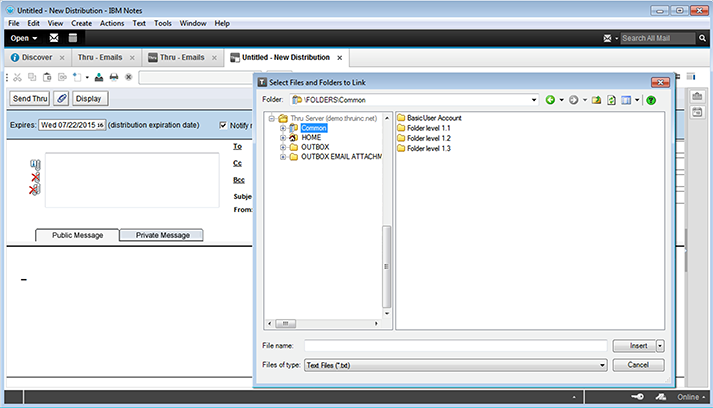
Task: Select Folder level 1.2 in list
Action: [424, 138]
